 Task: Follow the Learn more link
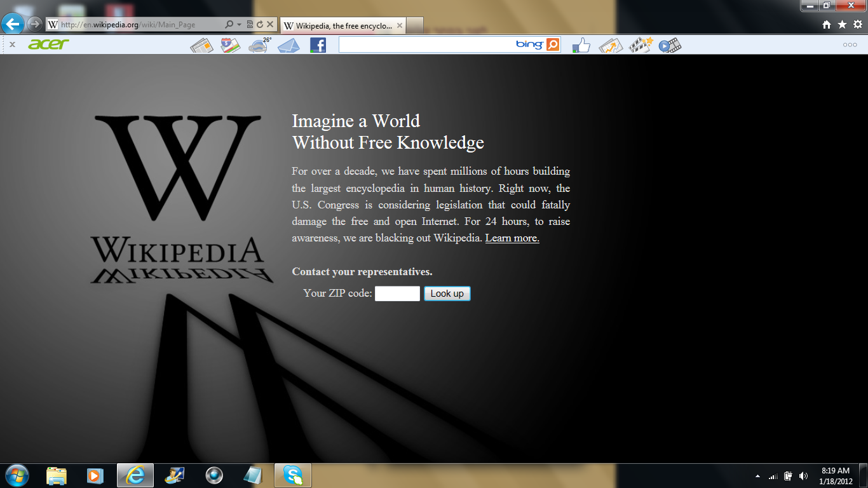[x=512, y=238]
